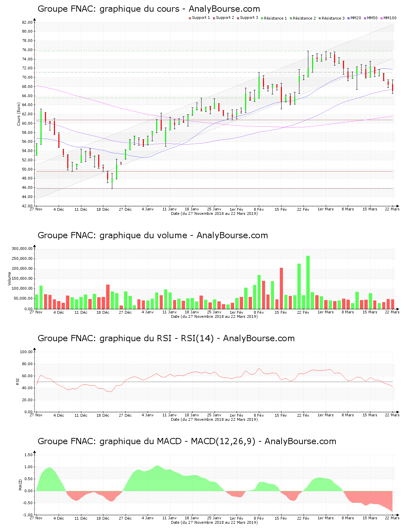Click the '72.00' price axis value
Viewport: 412px width, 532px height.
point(27,68)
